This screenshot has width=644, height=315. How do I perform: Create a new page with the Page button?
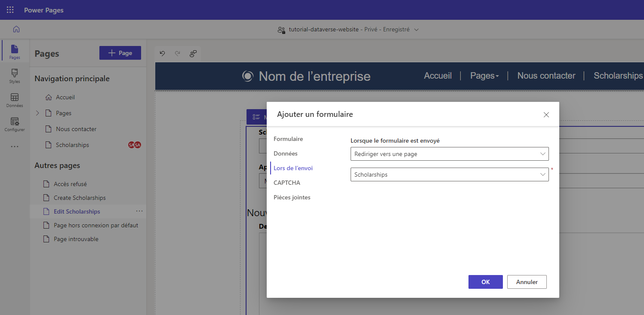click(120, 52)
